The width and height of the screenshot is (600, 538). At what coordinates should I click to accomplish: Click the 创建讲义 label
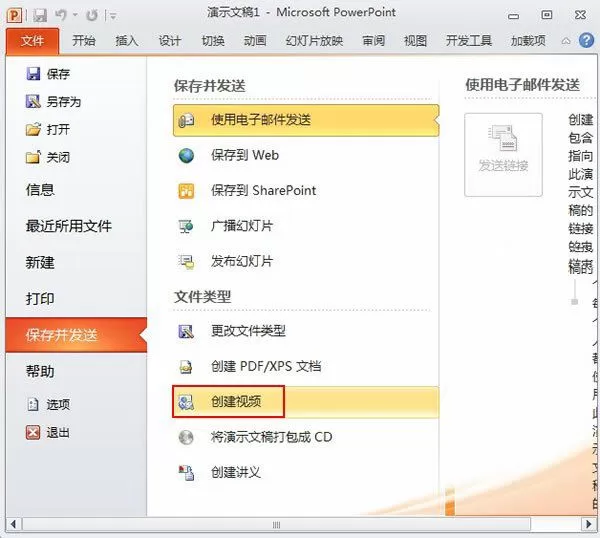(236, 472)
